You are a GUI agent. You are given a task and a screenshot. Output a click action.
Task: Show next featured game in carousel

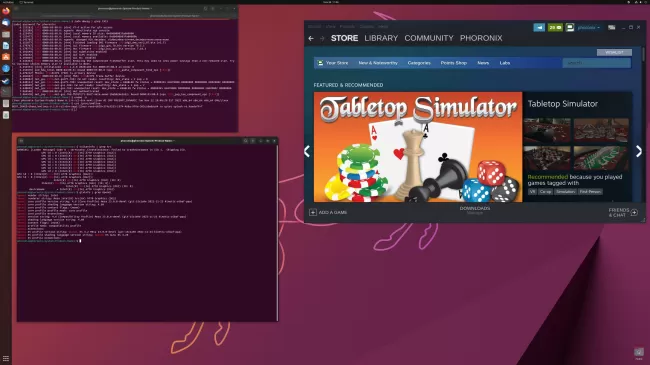point(639,151)
